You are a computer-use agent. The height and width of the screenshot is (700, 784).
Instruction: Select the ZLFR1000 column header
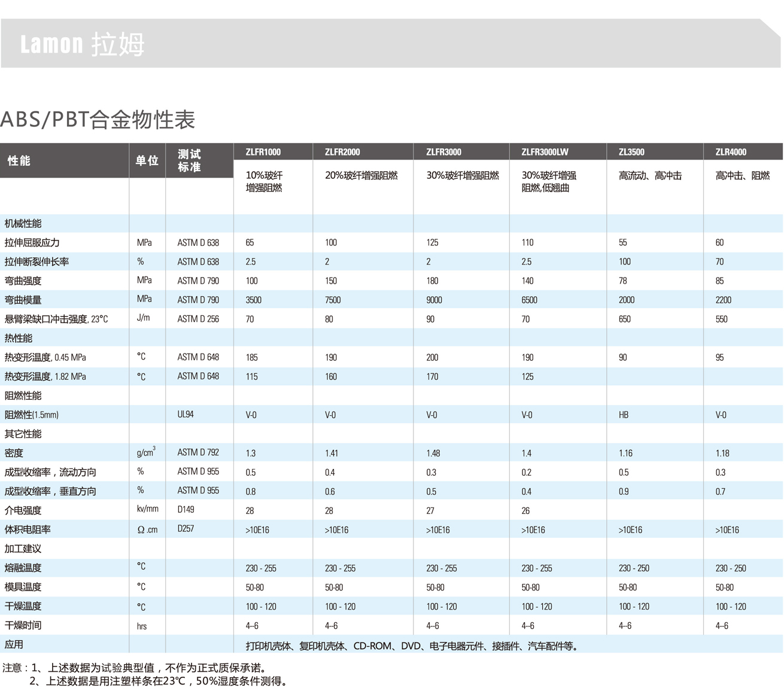(263, 152)
